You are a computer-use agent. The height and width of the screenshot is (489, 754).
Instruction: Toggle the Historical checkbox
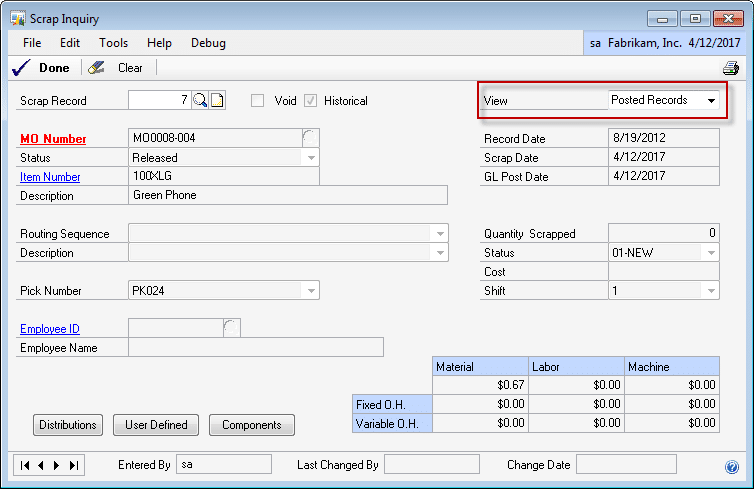(311, 100)
